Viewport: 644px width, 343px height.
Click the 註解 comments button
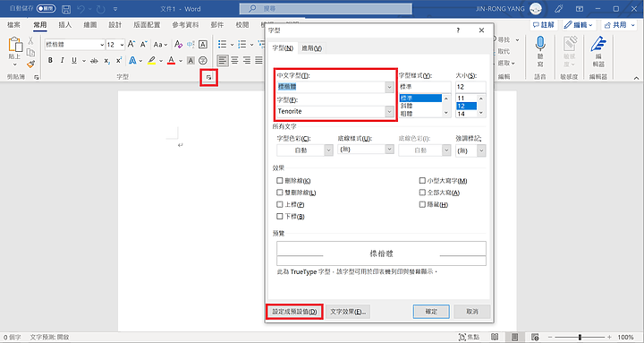coord(544,25)
